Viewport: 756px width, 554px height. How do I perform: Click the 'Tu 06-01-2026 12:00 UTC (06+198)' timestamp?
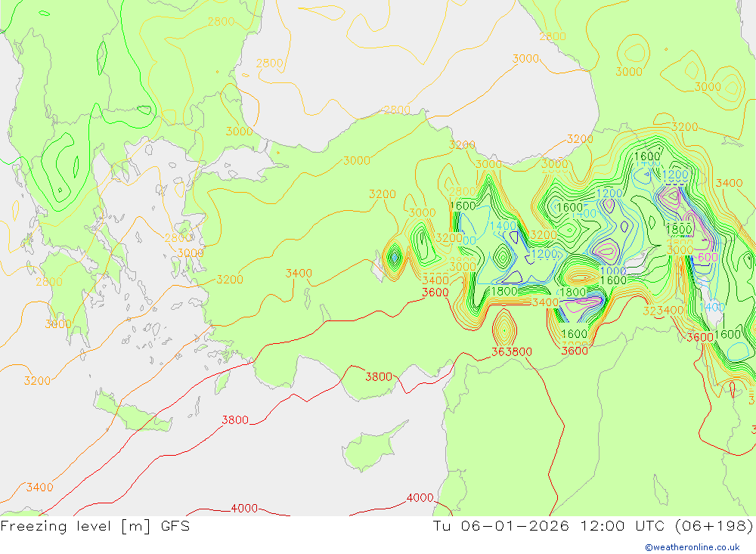593,525
